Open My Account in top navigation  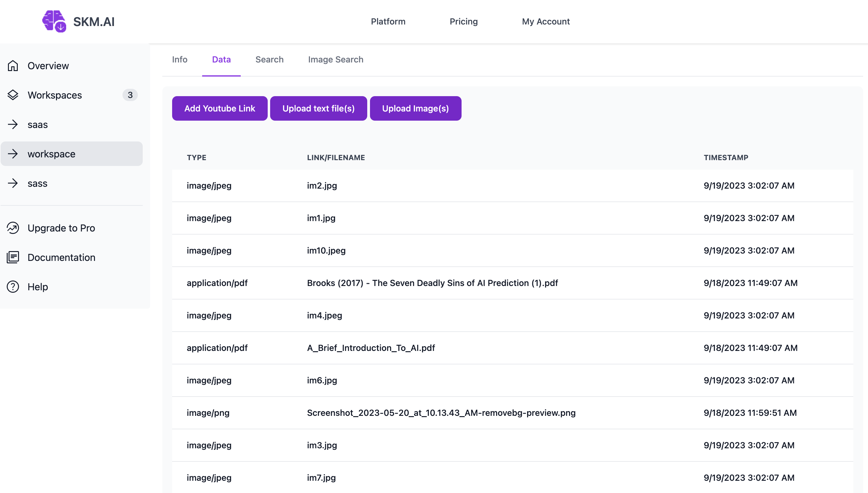[545, 22]
